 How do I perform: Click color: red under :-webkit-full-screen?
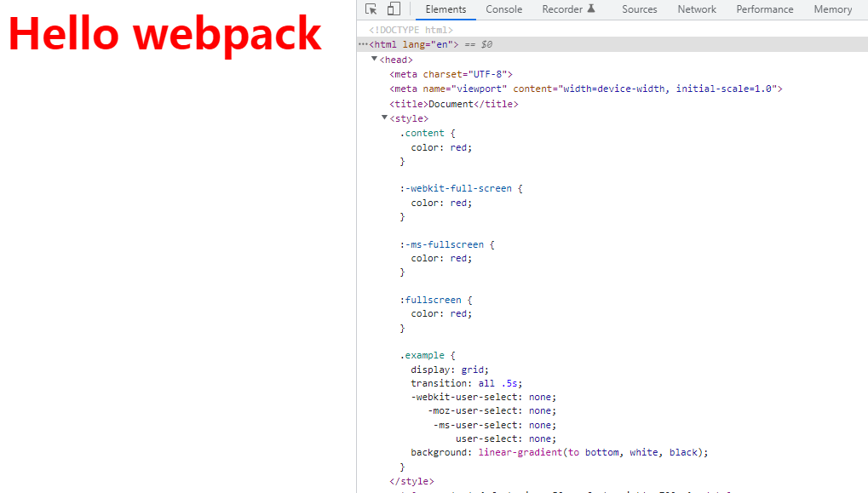click(441, 203)
